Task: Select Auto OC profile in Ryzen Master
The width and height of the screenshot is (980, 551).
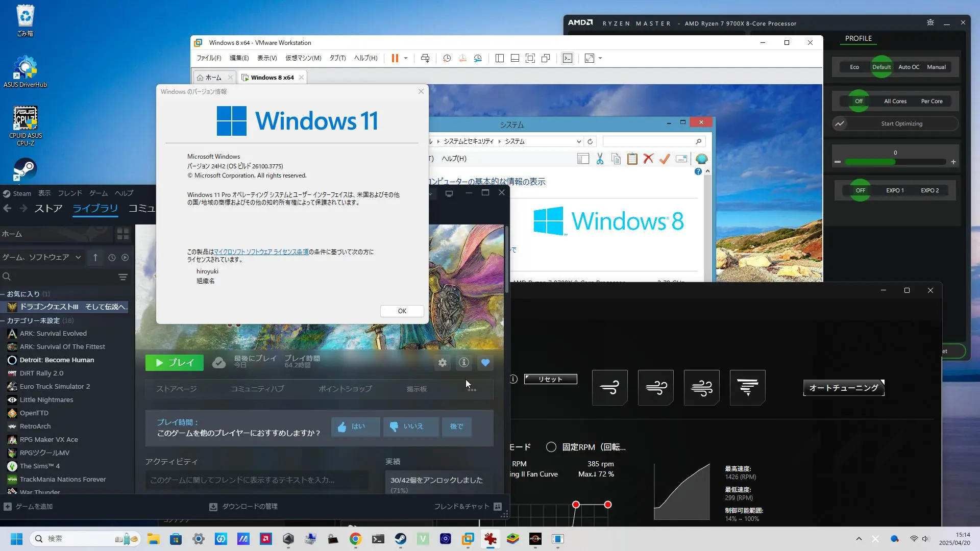Action: pyautogui.click(x=909, y=67)
